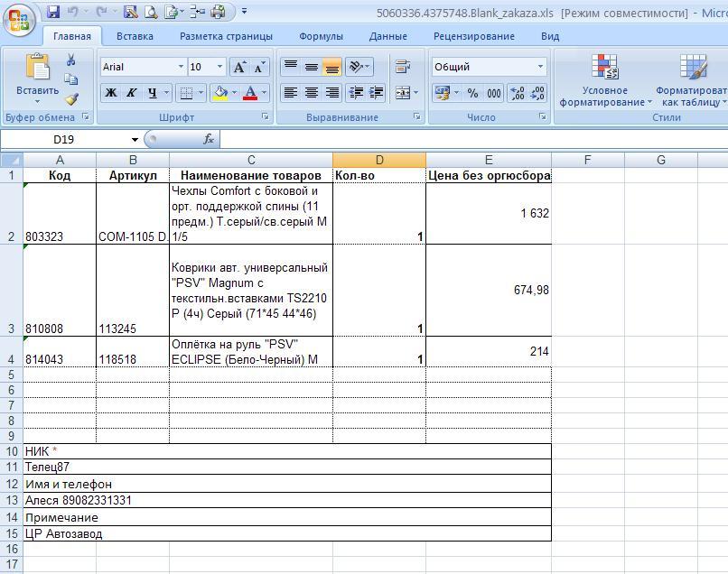The image size is (728, 574).
Task: Click the Format Painter brush icon
Action: click(x=70, y=99)
